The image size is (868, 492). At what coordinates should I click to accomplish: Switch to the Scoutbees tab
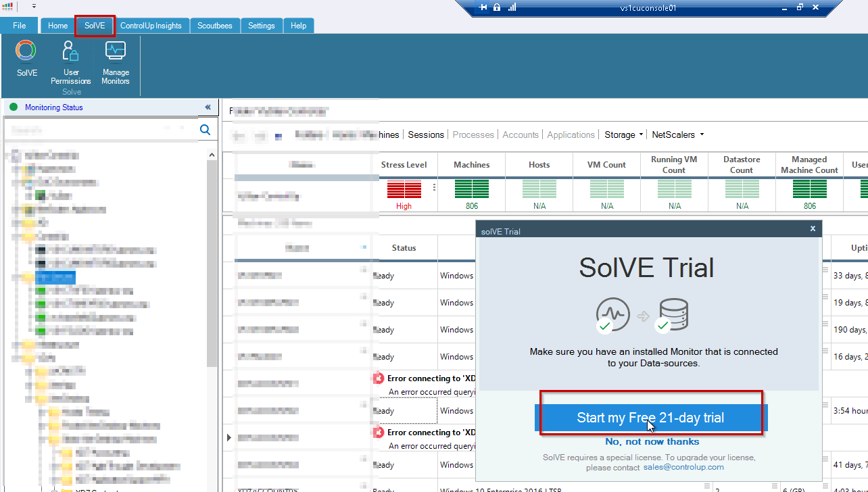215,26
